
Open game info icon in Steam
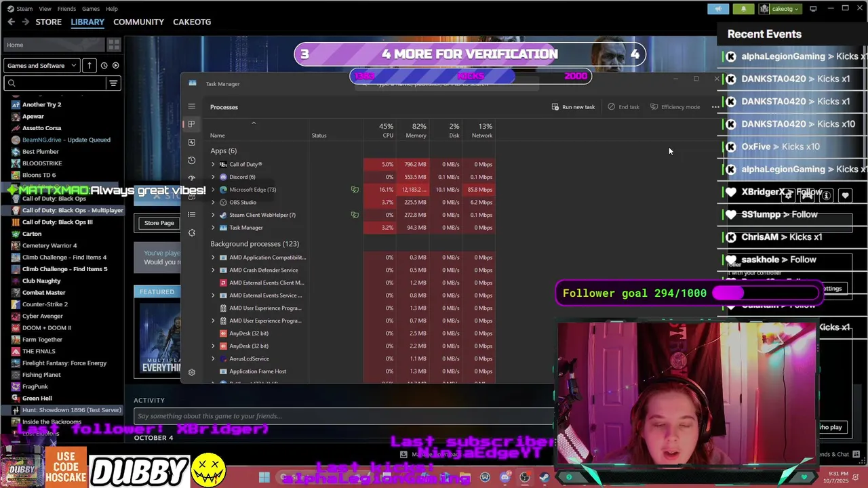[826, 196]
